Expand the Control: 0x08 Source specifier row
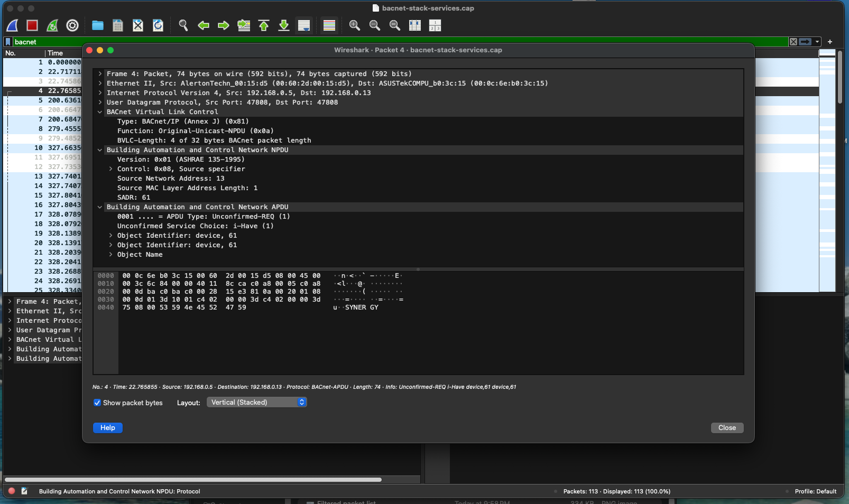The image size is (849, 504). click(110, 169)
